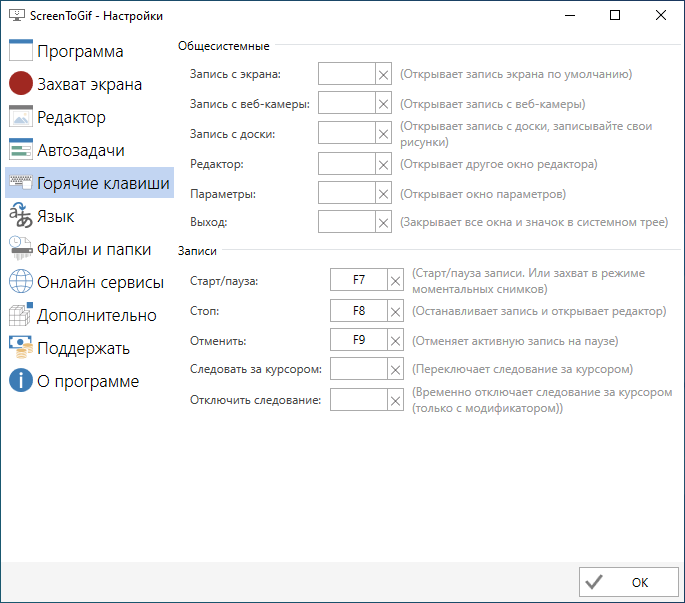Clear the Запись с доски hotkey
The image size is (685, 603).
(x=383, y=133)
